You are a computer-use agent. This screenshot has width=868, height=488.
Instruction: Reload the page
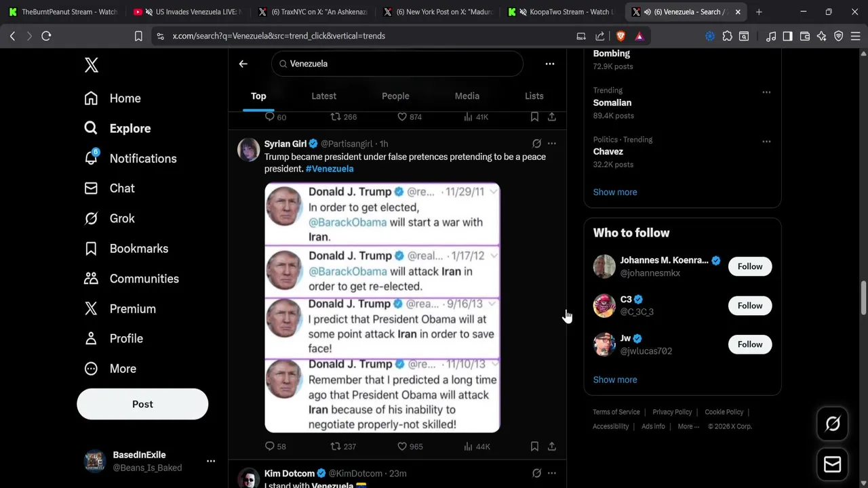point(46,36)
